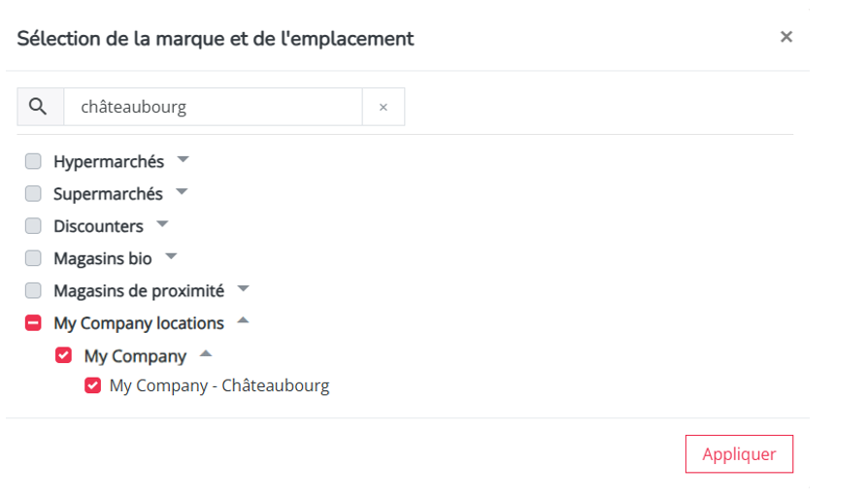Tick the Supermarchés checkbox
868x498 pixels.
click(x=33, y=193)
